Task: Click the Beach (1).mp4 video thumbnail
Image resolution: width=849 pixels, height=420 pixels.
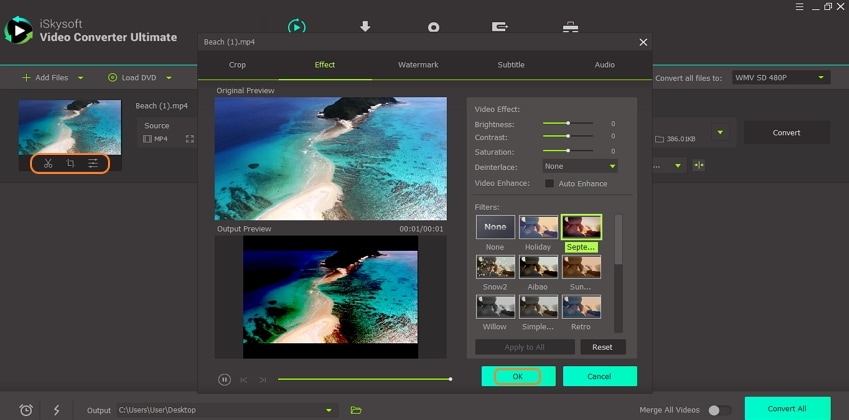Action: tap(70, 127)
